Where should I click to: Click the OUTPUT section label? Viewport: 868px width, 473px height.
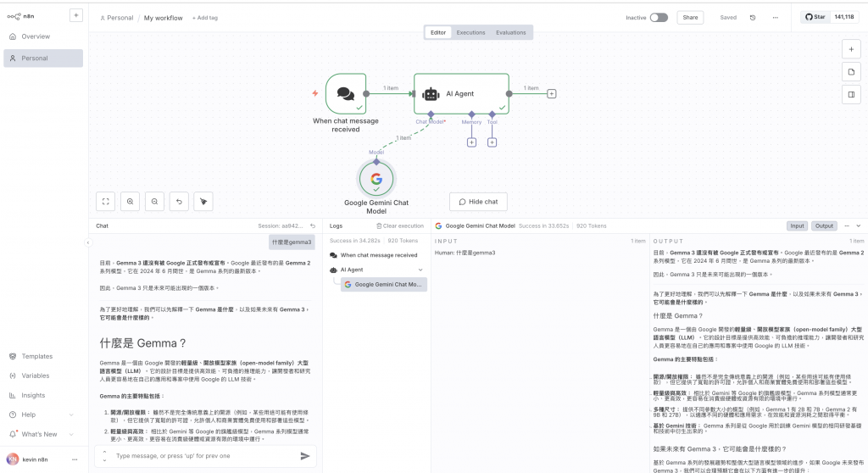coord(668,242)
